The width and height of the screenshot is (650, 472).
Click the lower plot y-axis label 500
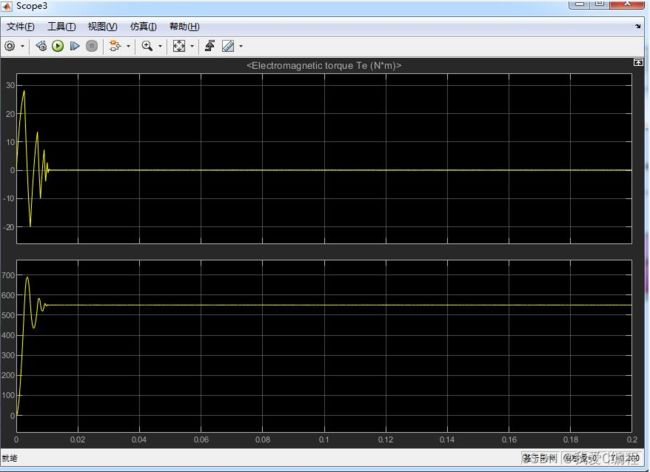(8, 315)
